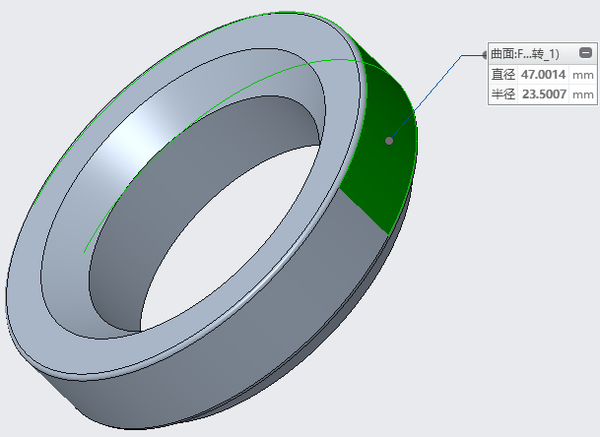
Task: Select the 直径 label in callout
Action: click(x=501, y=74)
